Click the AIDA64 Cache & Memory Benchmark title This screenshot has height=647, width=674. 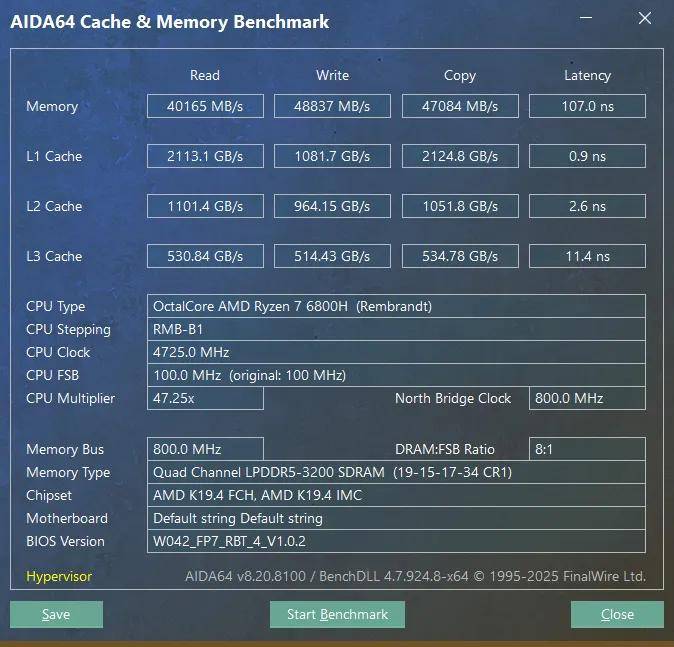coord(170,22)
